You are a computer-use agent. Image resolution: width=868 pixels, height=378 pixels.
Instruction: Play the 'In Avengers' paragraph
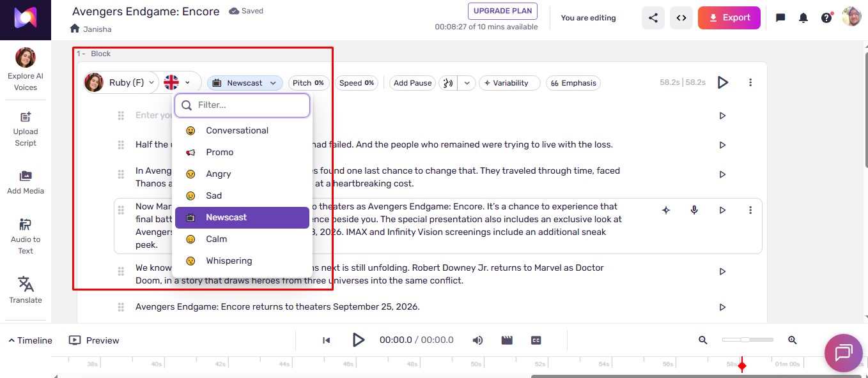point(722,174)
